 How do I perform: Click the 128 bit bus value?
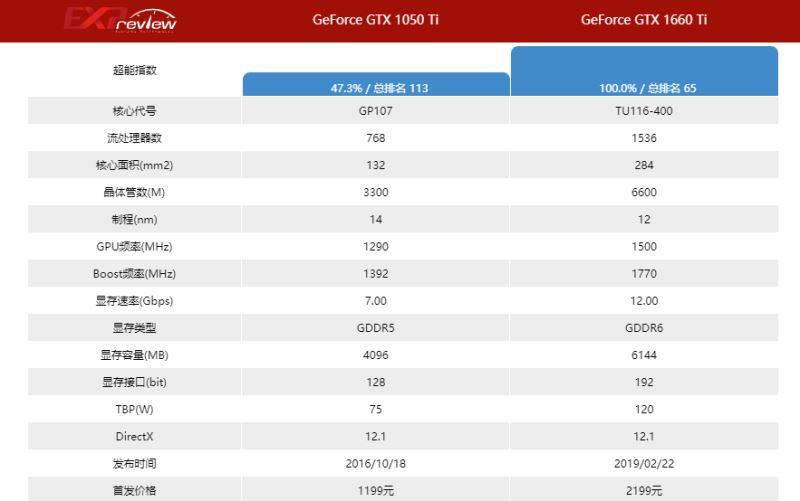(376, 382)
